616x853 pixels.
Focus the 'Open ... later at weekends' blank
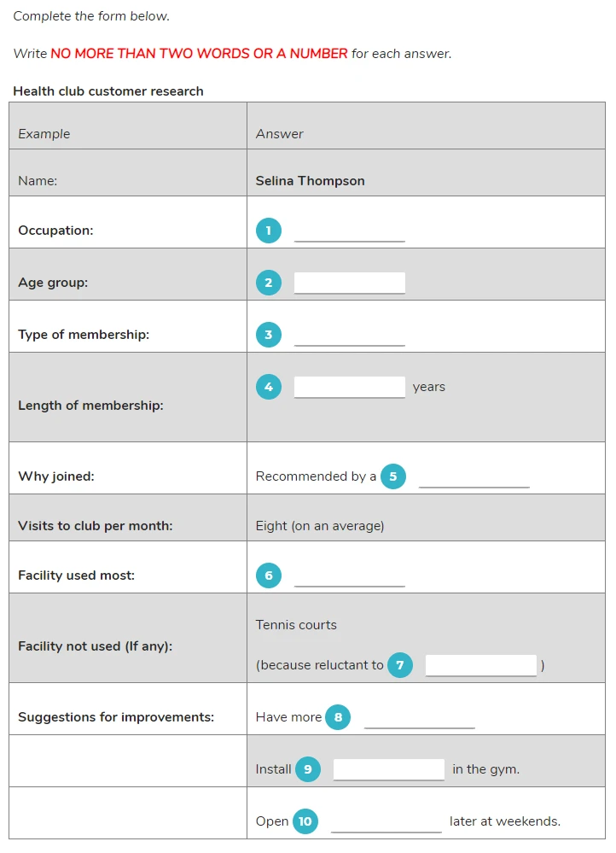[x=386, y=821]
